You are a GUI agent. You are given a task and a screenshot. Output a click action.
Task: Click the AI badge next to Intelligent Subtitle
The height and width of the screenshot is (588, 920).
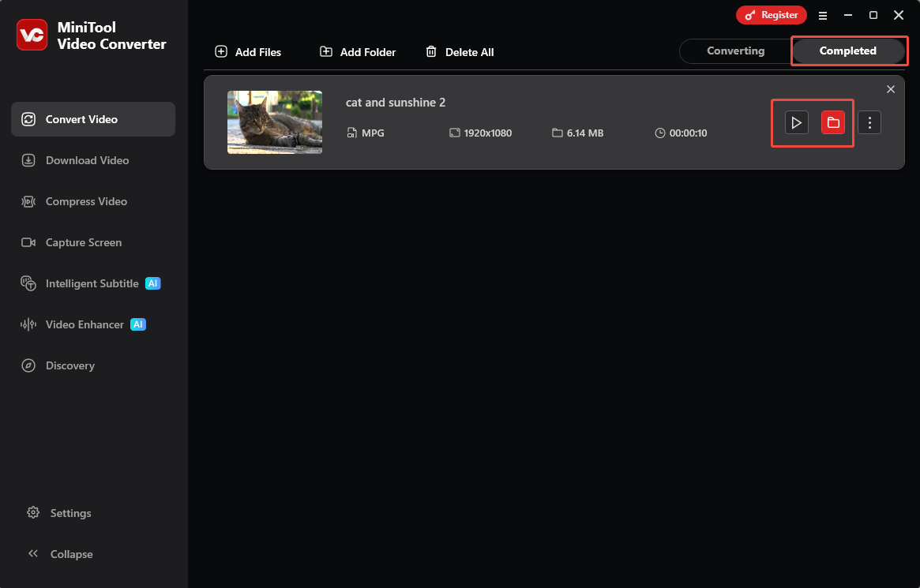(152, 283)
